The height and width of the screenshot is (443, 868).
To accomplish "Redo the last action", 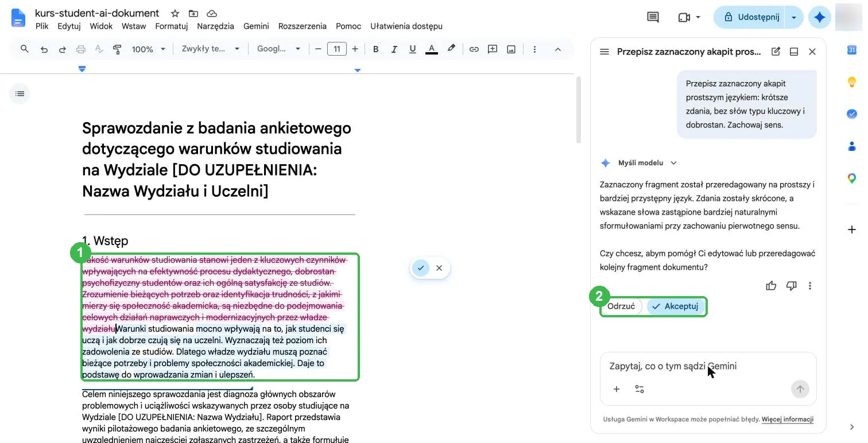I will pos(62,49).
